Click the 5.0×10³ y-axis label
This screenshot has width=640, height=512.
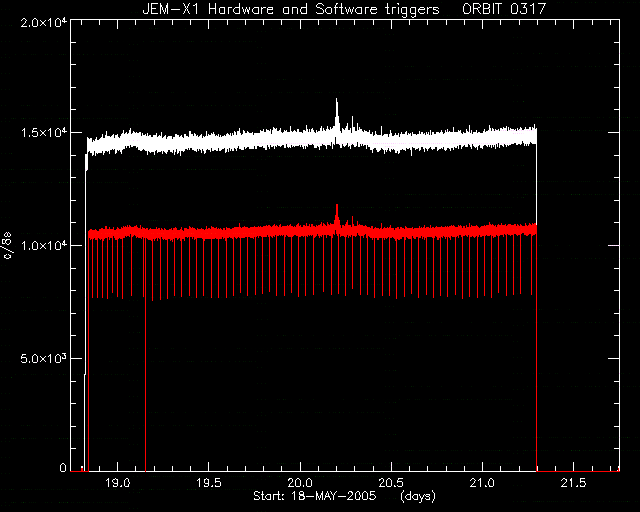[44, 358]
